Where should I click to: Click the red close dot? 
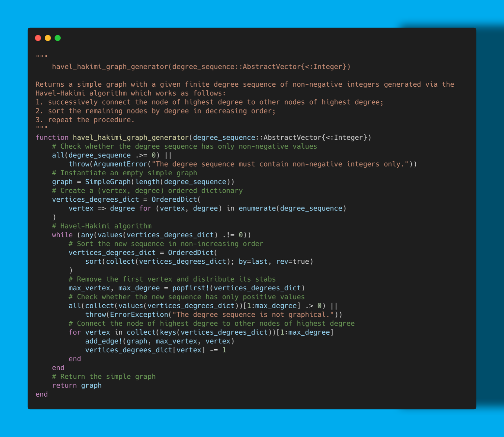[x=38, y=38]
